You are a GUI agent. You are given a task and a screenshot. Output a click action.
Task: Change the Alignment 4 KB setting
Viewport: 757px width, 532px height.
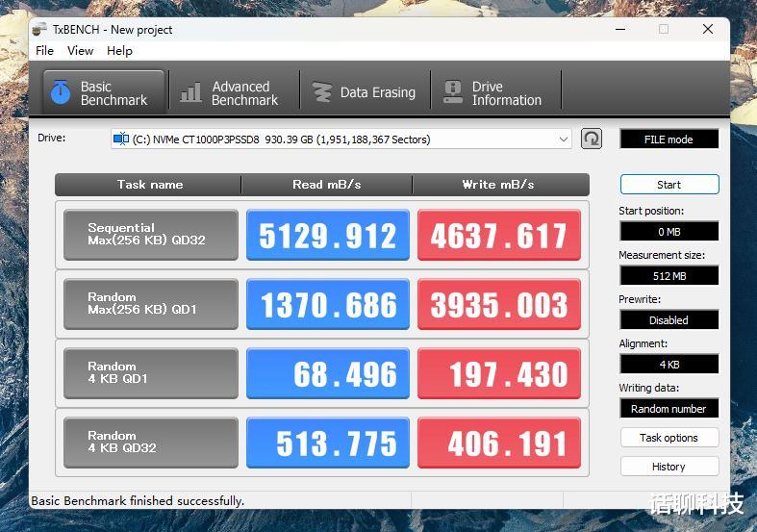669,364
